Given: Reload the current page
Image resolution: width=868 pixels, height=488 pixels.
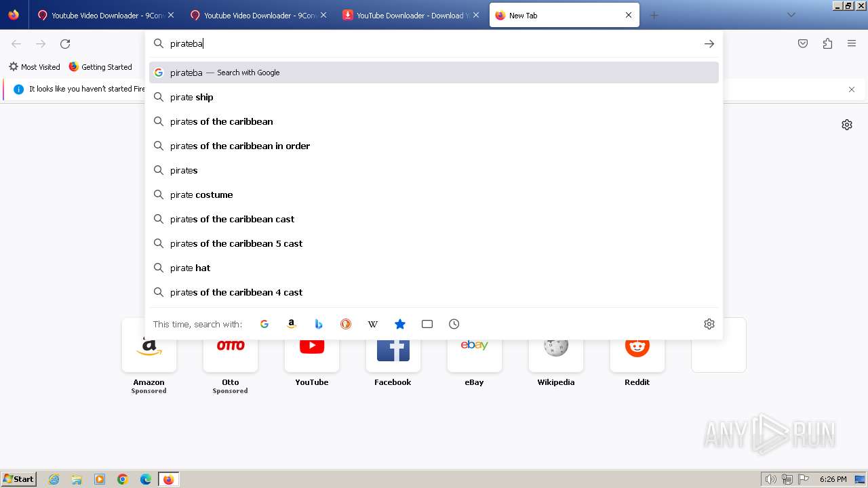Looking at the screenshot, I should pyautogui.click(x=65, y=44).
